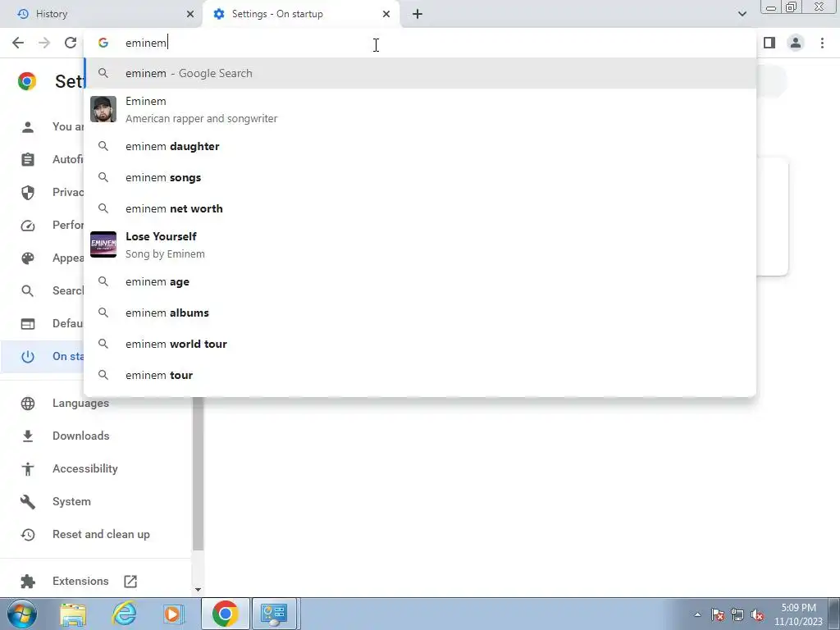This screenshot has width=840, height=630.
Task: Reload the page with the refresh icon
Action: point(71,43)
